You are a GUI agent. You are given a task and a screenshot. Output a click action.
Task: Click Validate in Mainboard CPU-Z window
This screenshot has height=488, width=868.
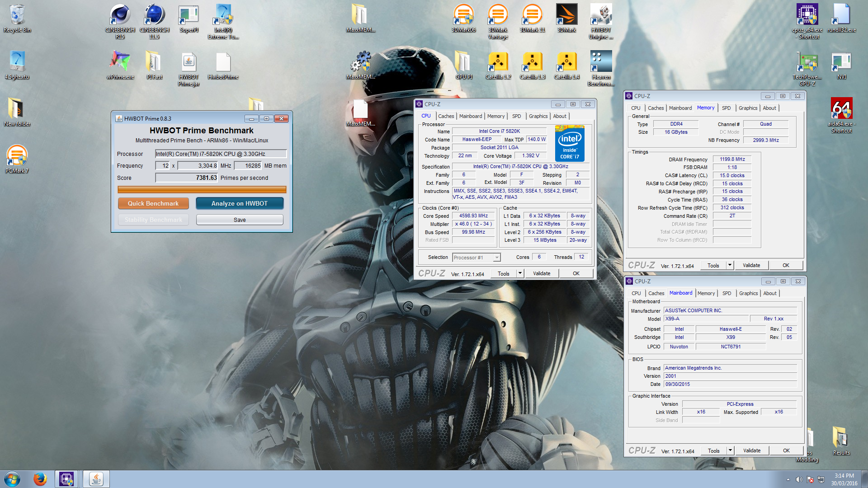click(x=752, y=450)
